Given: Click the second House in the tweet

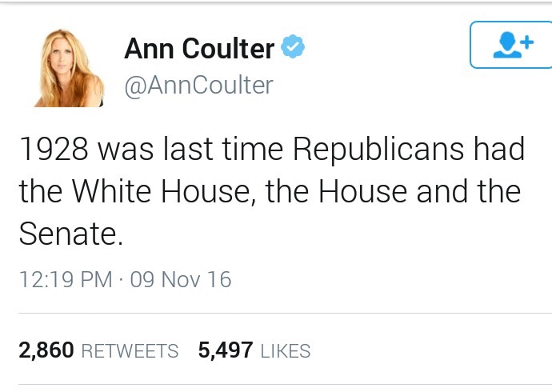Looking at the screenshot, I should (363, 191).
